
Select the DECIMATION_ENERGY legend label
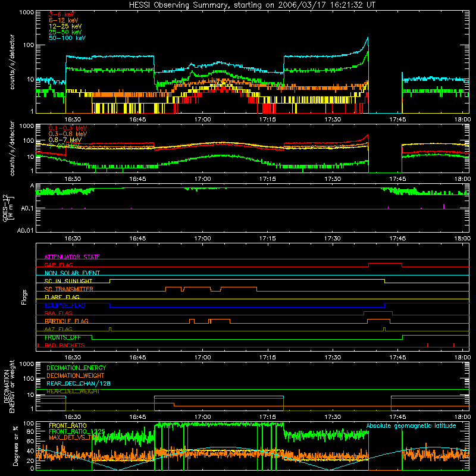76,368
